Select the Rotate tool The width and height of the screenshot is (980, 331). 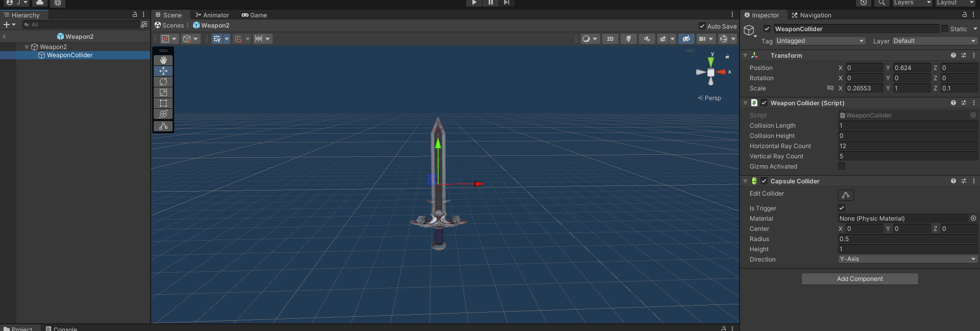coord(163,82)
